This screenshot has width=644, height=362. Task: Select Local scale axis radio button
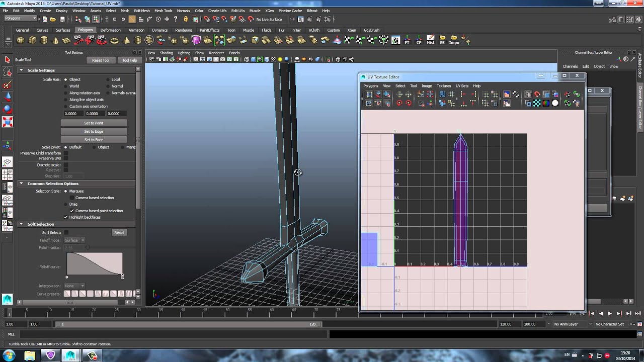pyautogui.click(x=108, y=79)
